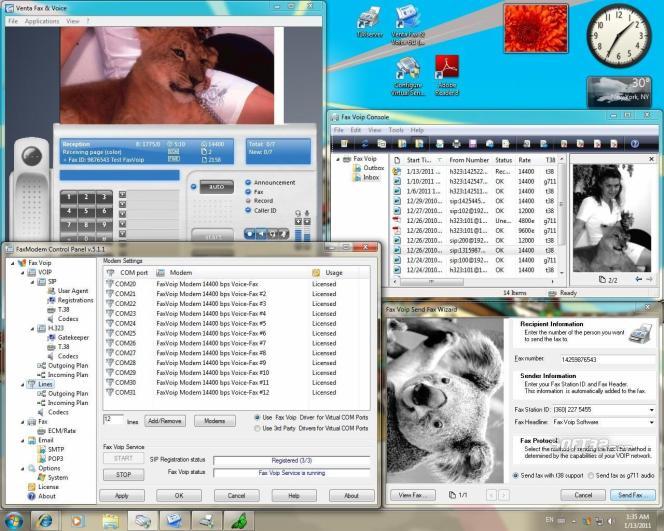The image size is (664, 531).
Task: Open SMTP settings under Email
Action: [55, 449]
